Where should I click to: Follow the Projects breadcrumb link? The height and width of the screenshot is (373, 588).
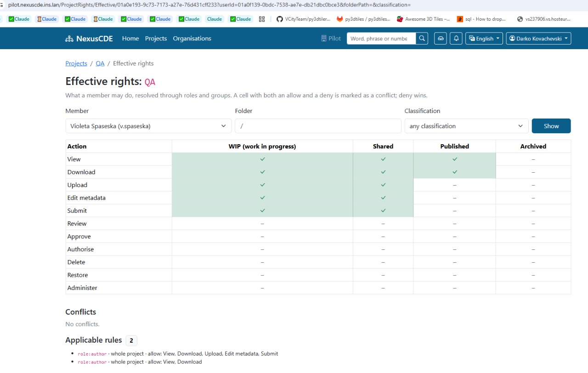[x=76, y=63]
